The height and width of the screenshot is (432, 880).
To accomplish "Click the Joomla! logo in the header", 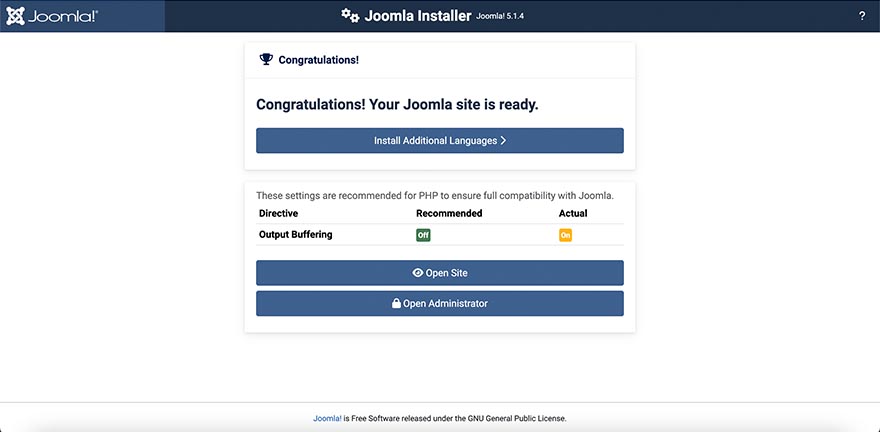I will (x=52, y=16).
